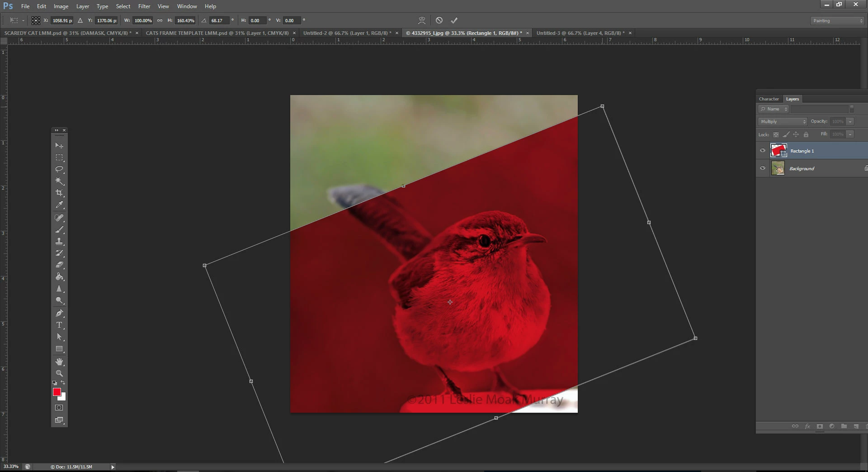868x472 pixels.
Task: Cancel the transform
Action: tap(439, 20)
